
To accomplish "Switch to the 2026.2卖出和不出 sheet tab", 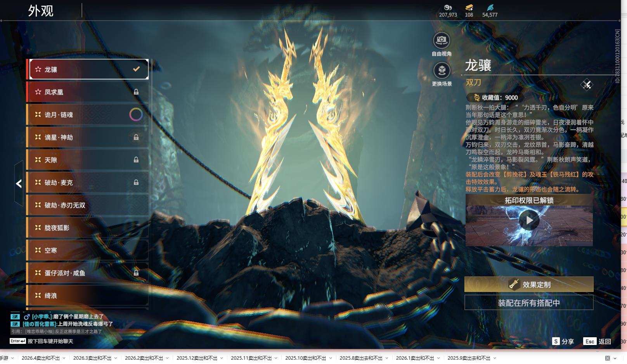I will (x=144, y=358).
